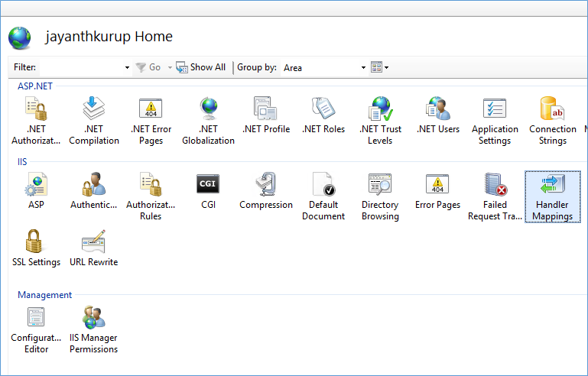Open .NET Trust Levels feature
This screenshot has height=376, width=588.
(x=380, y=121)
